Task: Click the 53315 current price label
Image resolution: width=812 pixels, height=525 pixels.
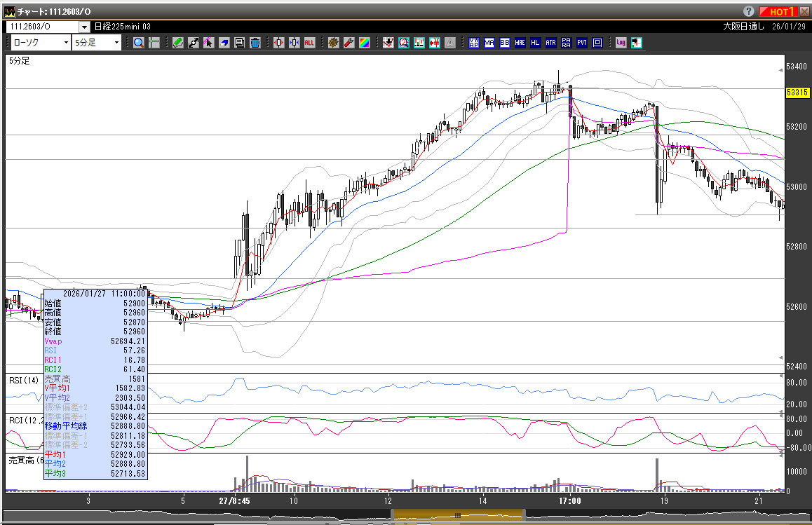Action: tap(797, 93)
